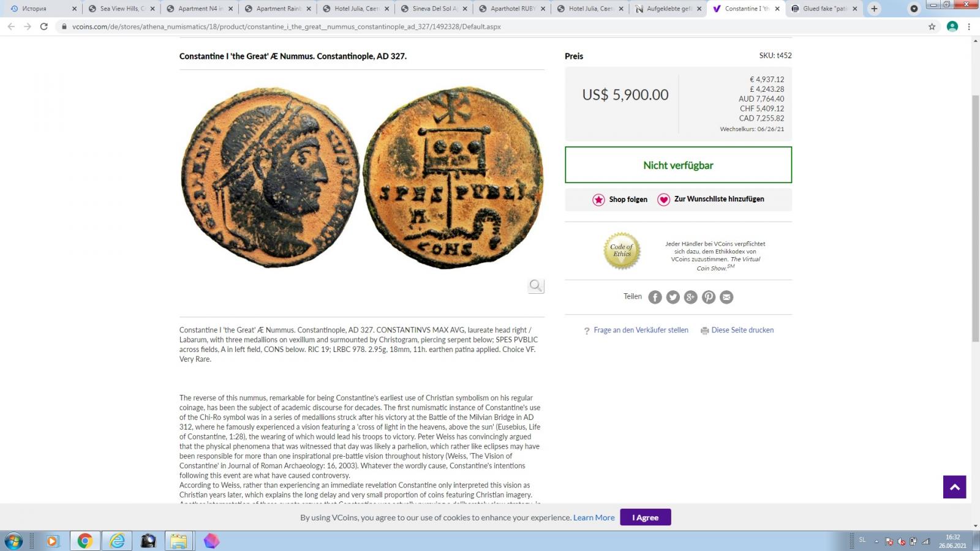Share the product by email icon

coord(726,297)
